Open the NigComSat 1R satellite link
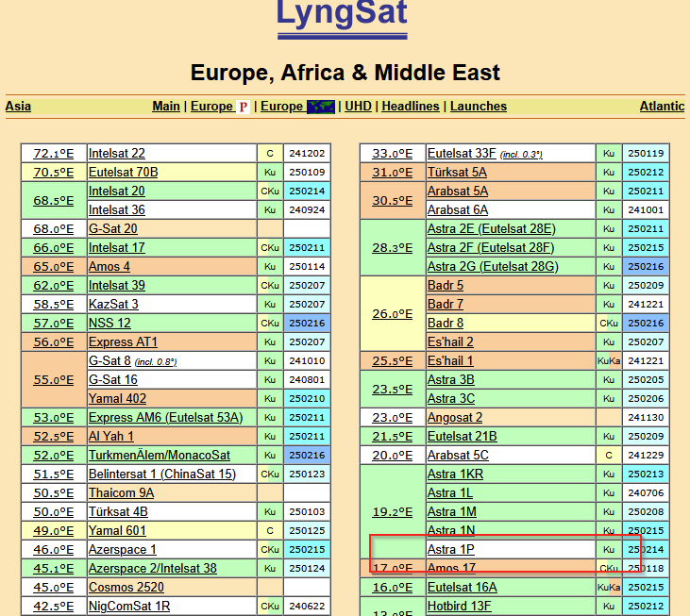This screenshot has width=690, height=616. 129,607
